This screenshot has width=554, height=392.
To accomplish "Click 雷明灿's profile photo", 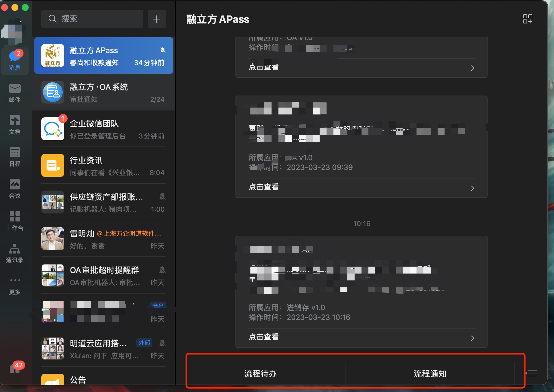I will point(53,239).
